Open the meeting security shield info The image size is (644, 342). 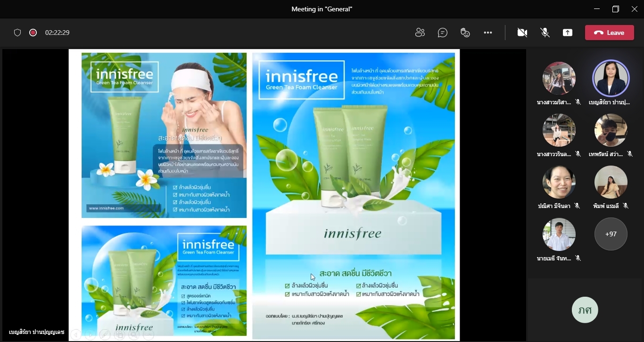[x=17, y=33]
